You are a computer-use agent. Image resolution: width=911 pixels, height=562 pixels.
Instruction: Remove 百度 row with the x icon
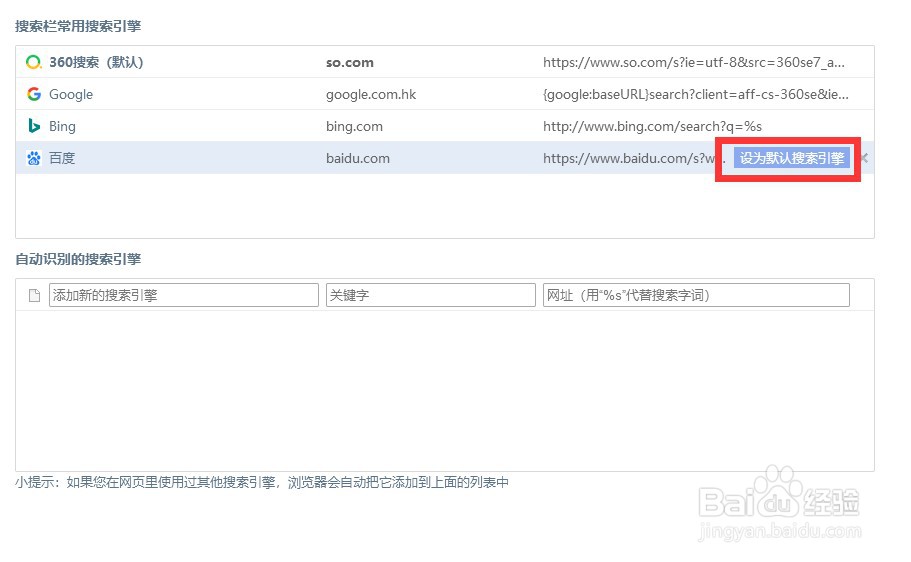click(865, 157)
